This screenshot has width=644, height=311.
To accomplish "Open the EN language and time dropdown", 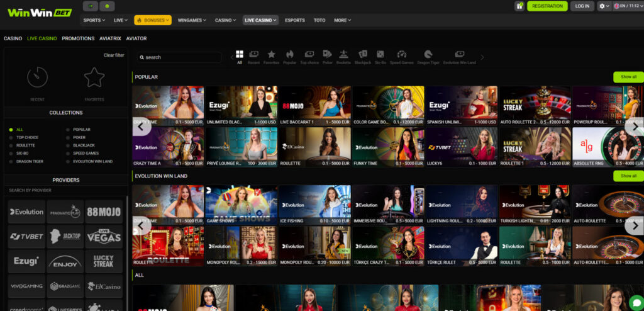I will coord(628,6).
